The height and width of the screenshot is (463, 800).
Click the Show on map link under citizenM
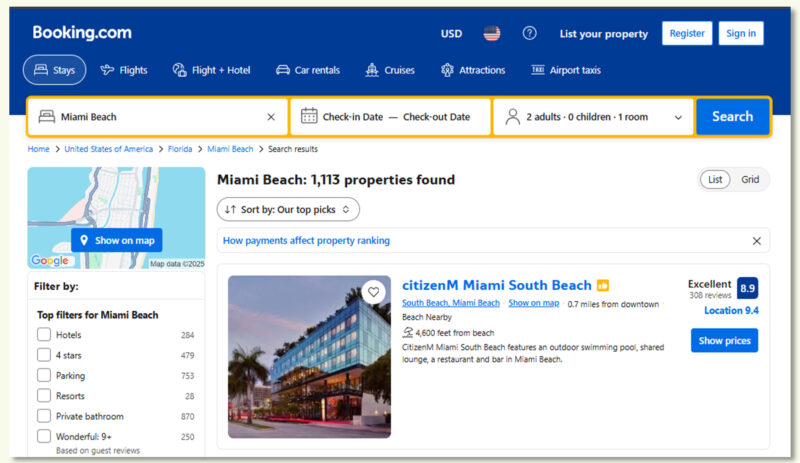click(x=534, y=303)
